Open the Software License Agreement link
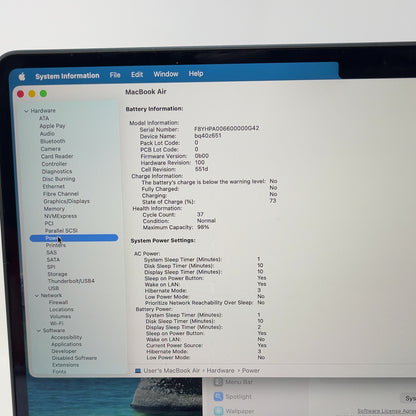 pyautogui.click(x=387, y=411)
